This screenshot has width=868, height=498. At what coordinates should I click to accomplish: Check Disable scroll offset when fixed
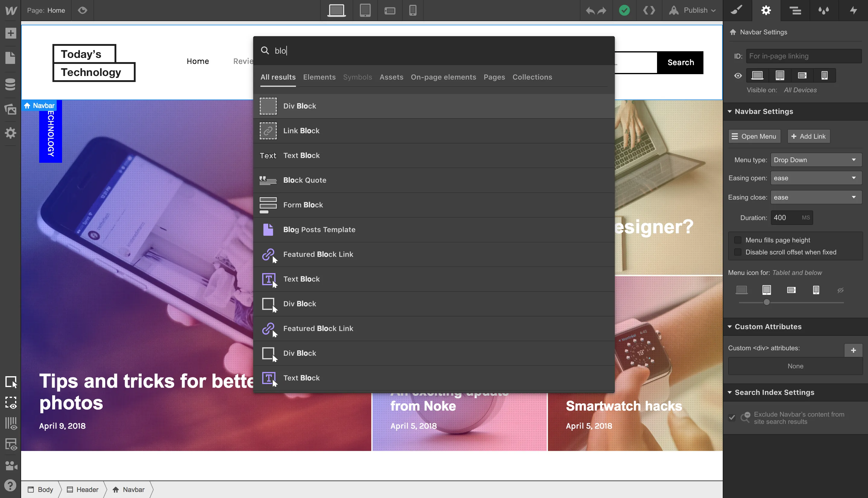[738, 252]
